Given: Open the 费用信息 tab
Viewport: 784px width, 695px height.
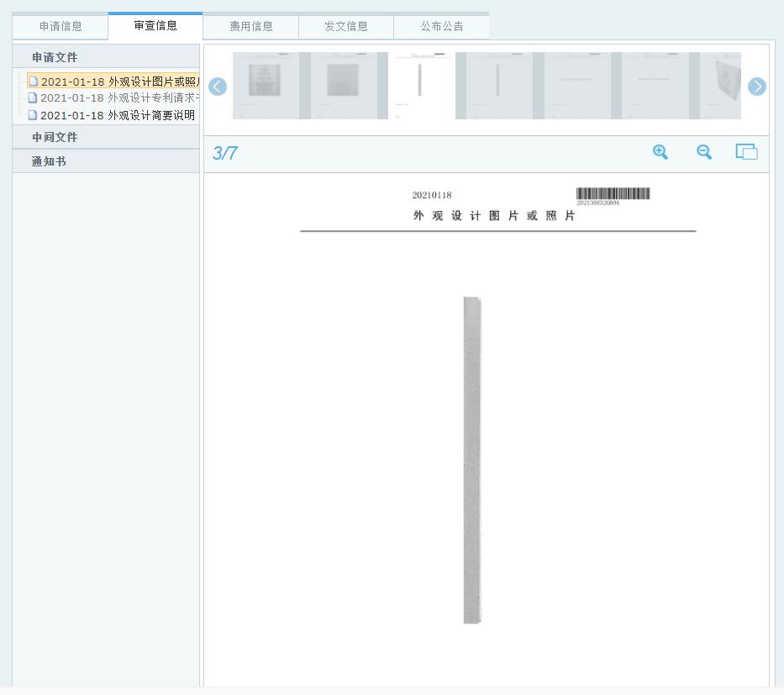Looking at the screenshot, I should coord(251,26).
